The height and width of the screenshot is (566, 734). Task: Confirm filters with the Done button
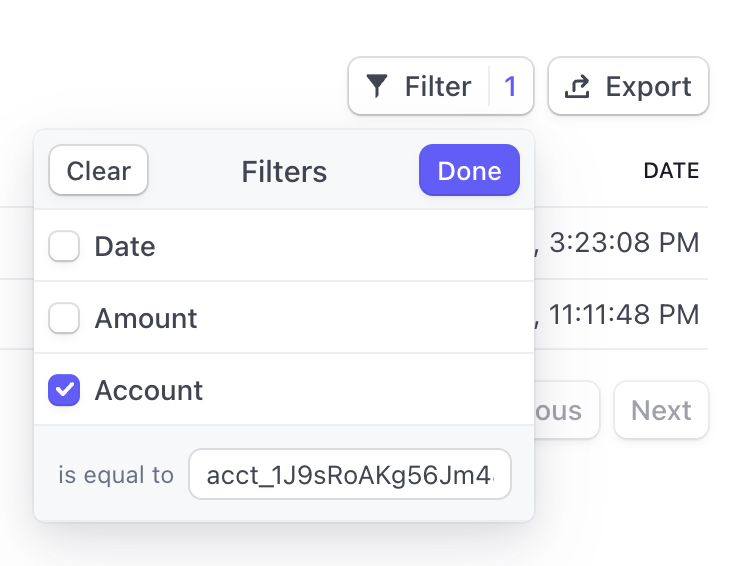pos(469,171)
